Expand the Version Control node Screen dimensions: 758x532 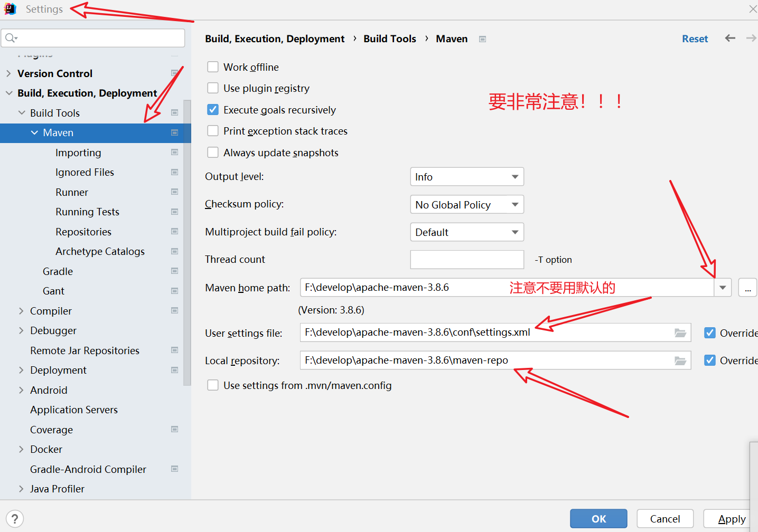pyautogui.click(x=8, y=73)
